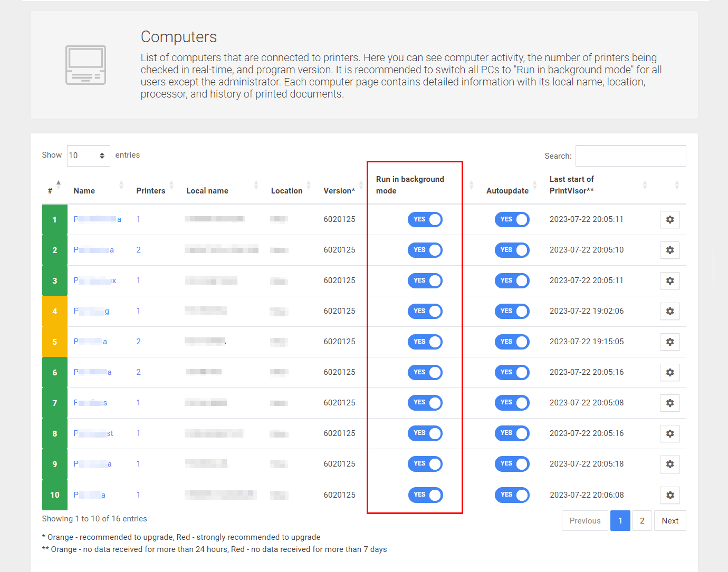Turn off Autoupdate toggle in row 9
This screenshot has width=728, height=572.
tap(512, 464)
